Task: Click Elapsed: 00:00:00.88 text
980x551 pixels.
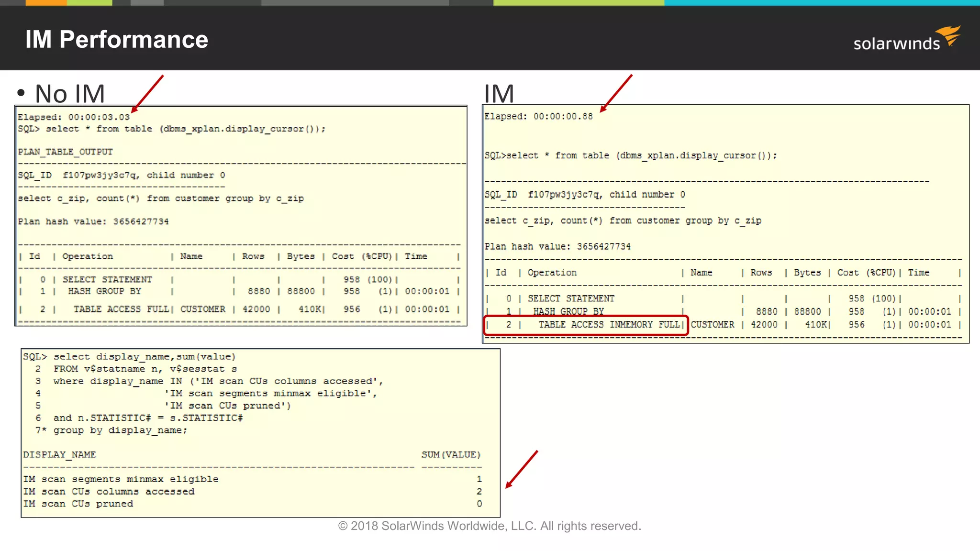Action: point(538,117)
